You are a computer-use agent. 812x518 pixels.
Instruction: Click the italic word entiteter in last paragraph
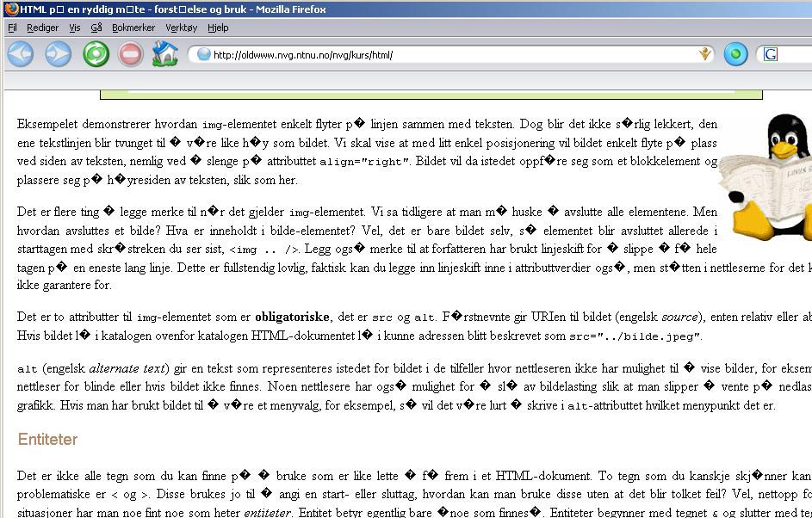[267, 513]
